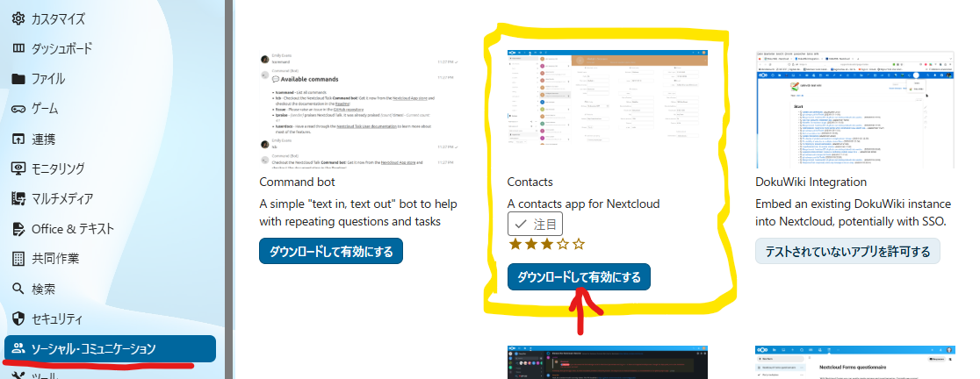Select ソーシャル・コミュニケーション category

[x=110, y=348]
